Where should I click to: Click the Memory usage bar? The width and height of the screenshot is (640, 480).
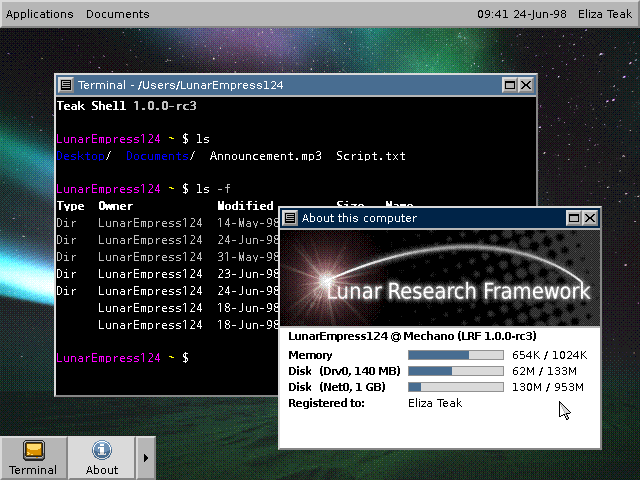coord(456,355)
